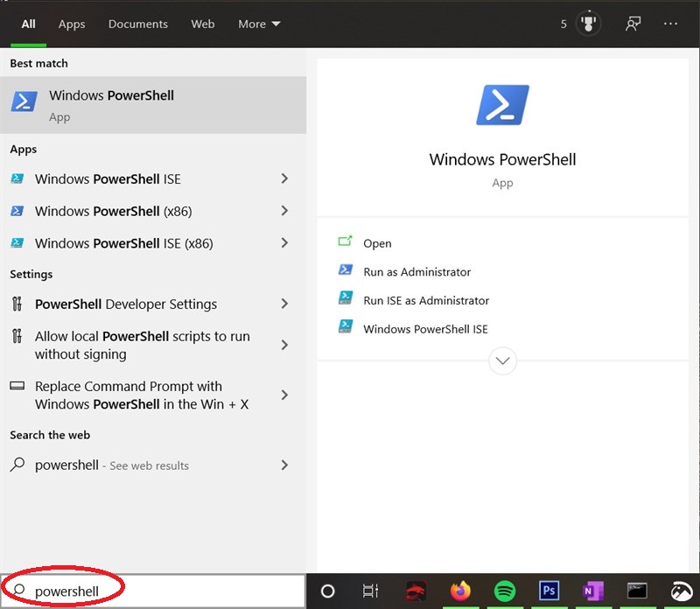Open the feedback person icon
Screen dimensions: 700x609
coord(633,24)
